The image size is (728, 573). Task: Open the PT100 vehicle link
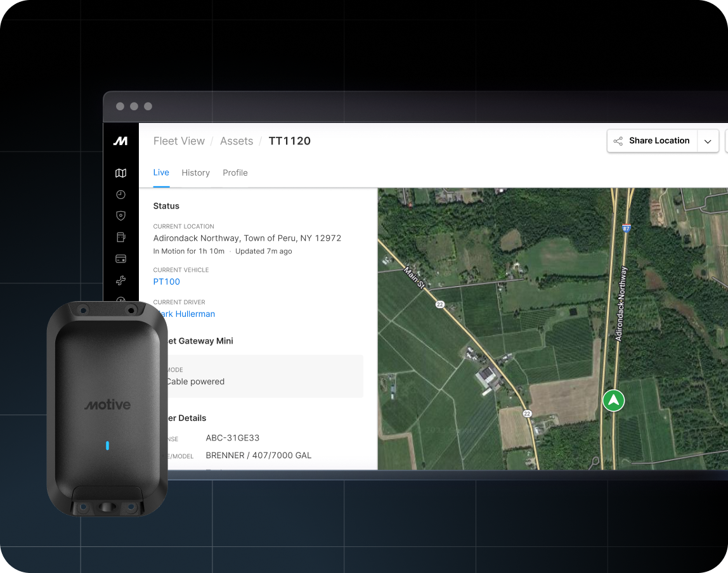tap(167, 281)
